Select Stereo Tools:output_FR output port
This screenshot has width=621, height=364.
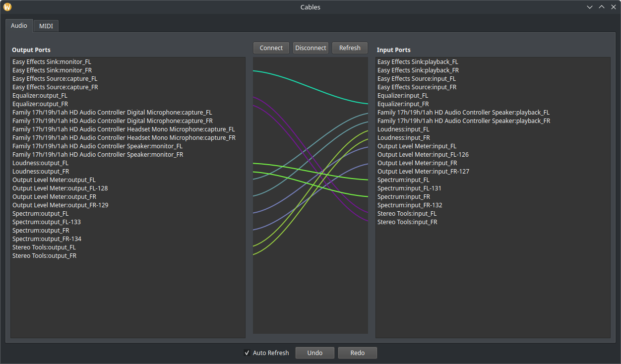point(44,256)
